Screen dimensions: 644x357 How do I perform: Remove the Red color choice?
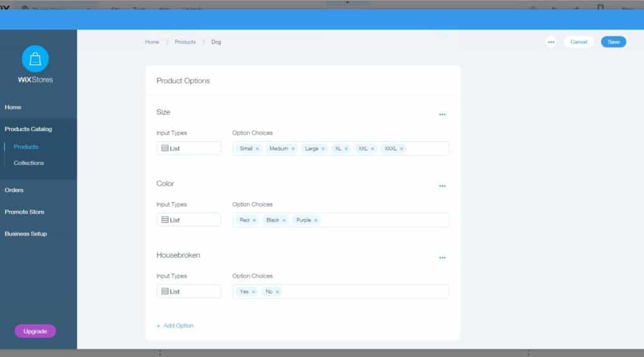click(254, 220)
